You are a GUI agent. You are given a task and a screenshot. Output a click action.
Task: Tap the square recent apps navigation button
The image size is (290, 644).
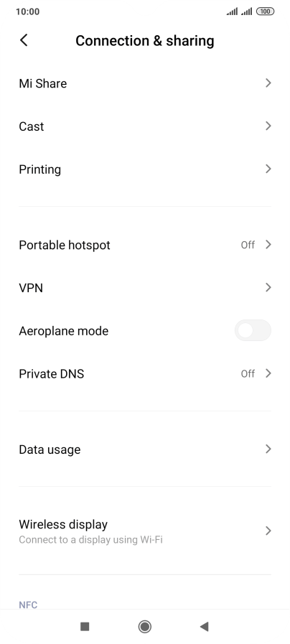(85, 626)
